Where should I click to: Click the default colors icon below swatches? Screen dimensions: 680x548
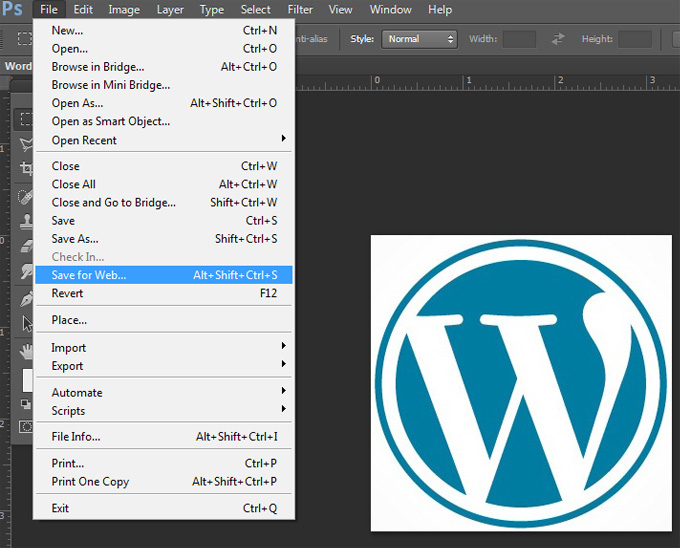(x=26, y=404)
